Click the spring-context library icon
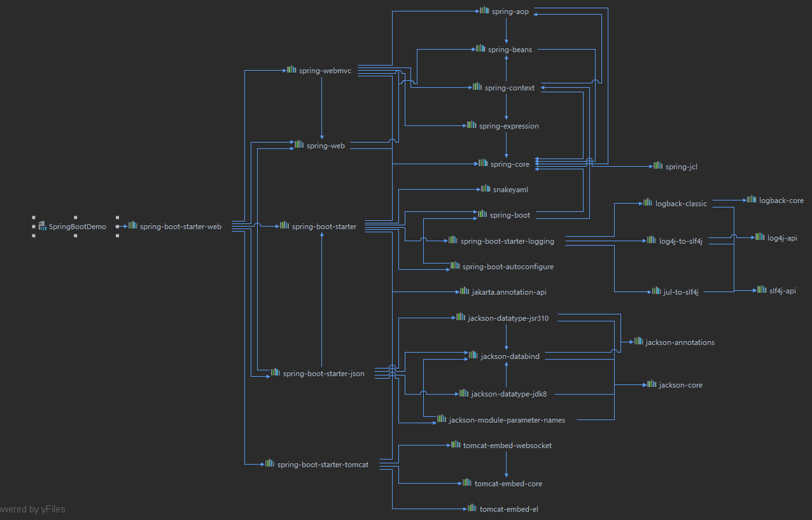Viewport: 812px width, 520px height. pos(477,87)
